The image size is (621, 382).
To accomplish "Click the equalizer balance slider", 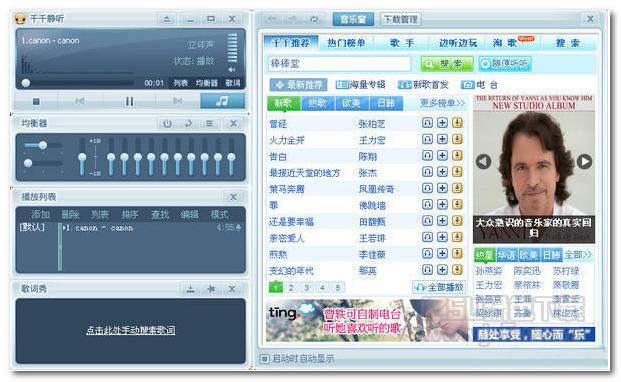I will [42, 145].
